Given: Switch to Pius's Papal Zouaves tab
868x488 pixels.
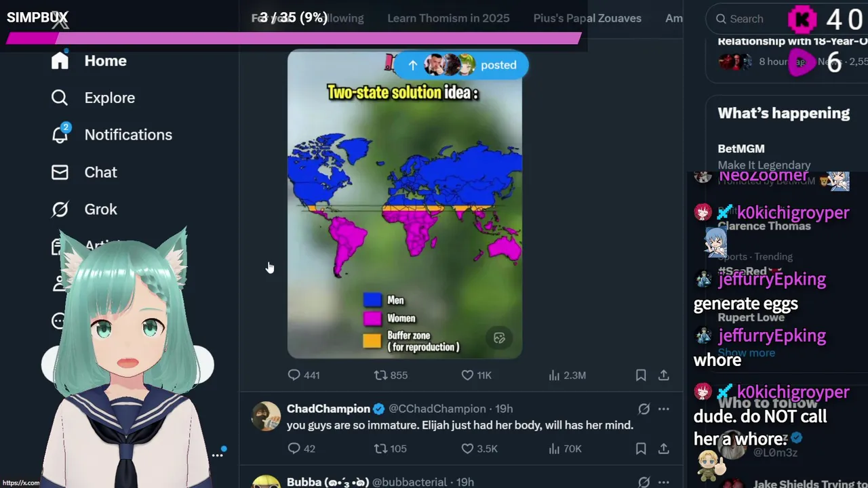Looking at the screenshot, I should point(587,18).
